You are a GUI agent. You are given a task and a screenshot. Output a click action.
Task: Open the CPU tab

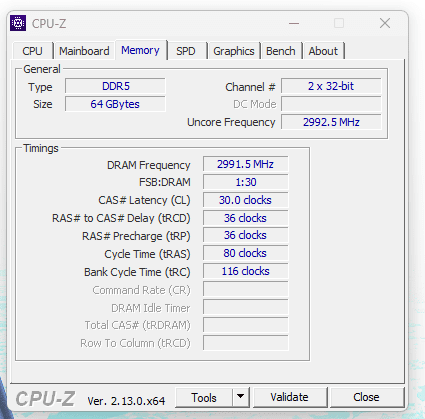pyautogui.click(x=32, y=51)
